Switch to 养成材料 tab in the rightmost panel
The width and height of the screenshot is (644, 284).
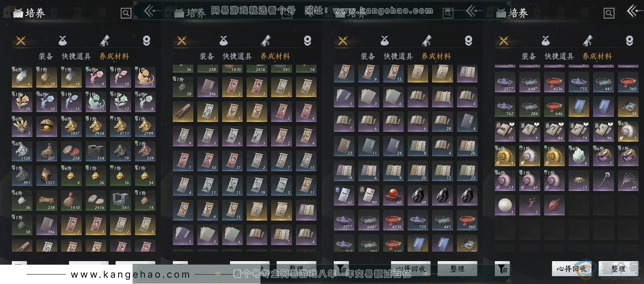click(597, 56)
